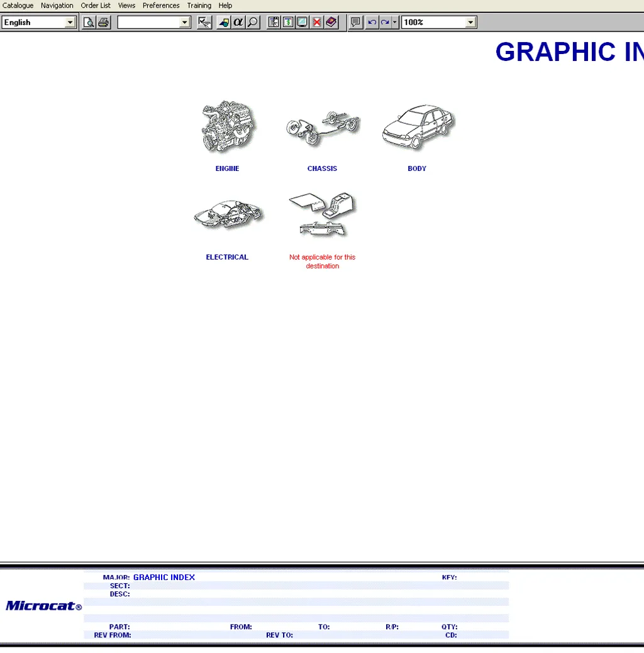Click the alpha index icon

point(238,23)
